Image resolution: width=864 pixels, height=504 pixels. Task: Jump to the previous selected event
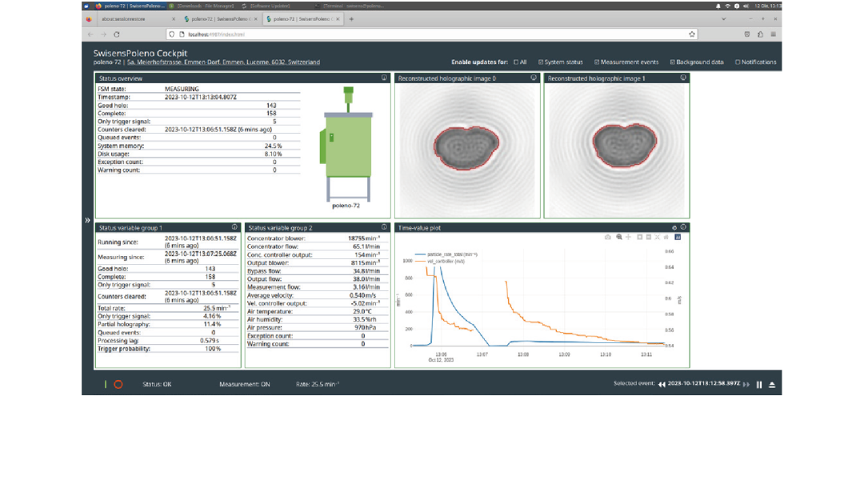[x=662, y=385]
